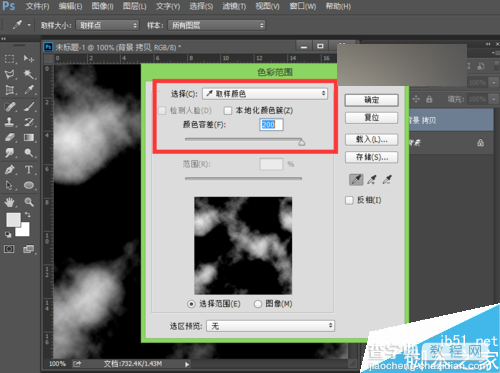Open the 选择 取样颜色 dropdown
Image resolution: width=500 pixels, height=373 pixels.
[x=265, y=94]
